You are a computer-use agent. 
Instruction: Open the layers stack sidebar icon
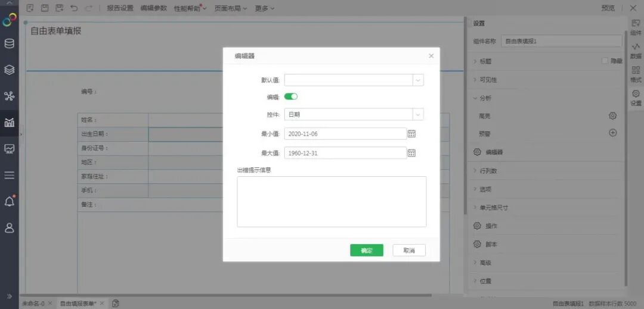click(x=9, y=70)
